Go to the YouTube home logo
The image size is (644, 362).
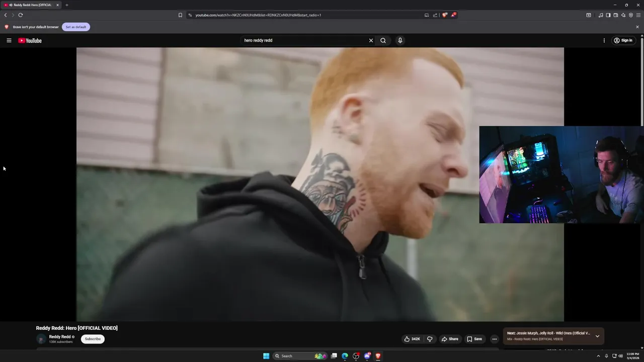coord(30,41)
